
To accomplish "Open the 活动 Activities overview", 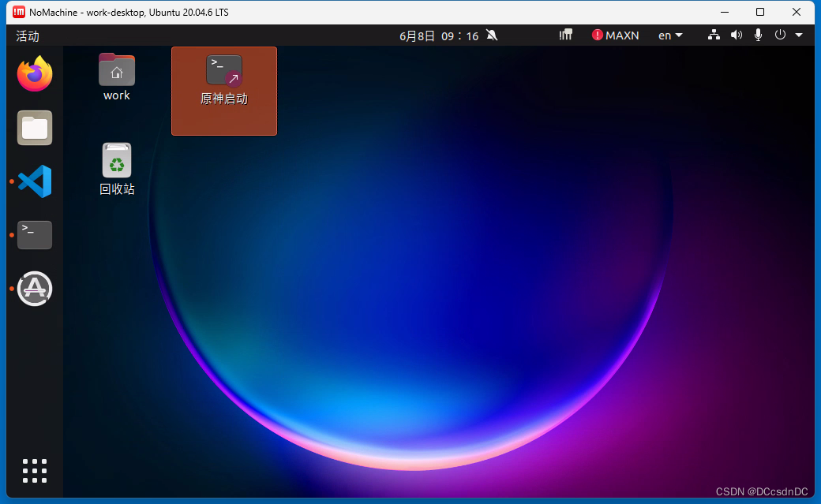I will 27,35.
